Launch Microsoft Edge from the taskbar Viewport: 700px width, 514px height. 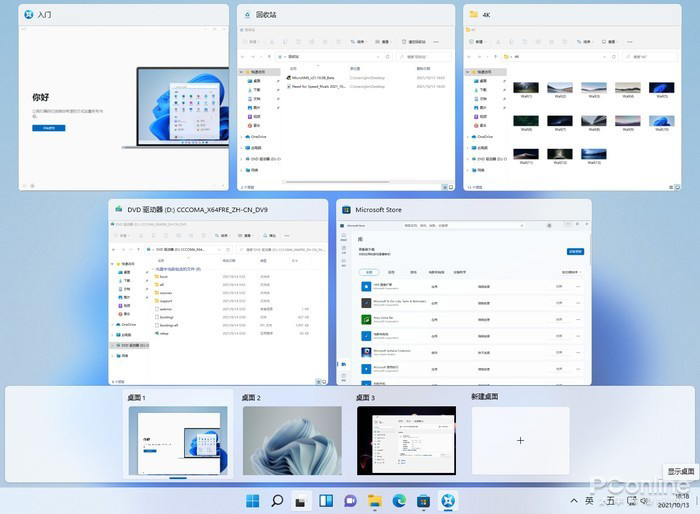click(x=400, y=500)
